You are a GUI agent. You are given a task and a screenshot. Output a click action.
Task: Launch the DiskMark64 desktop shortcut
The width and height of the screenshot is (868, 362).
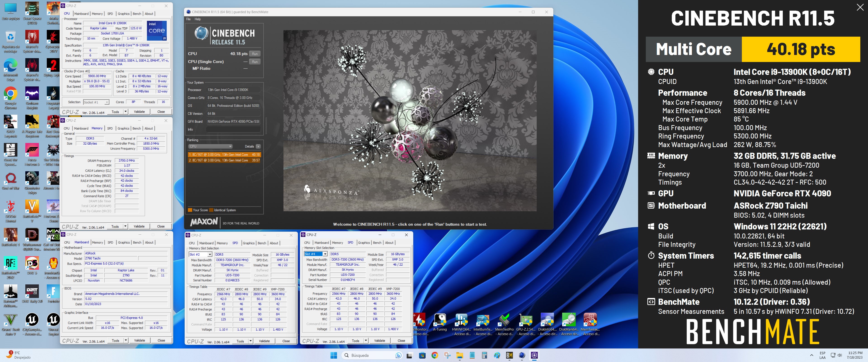[x=569, y=324]
